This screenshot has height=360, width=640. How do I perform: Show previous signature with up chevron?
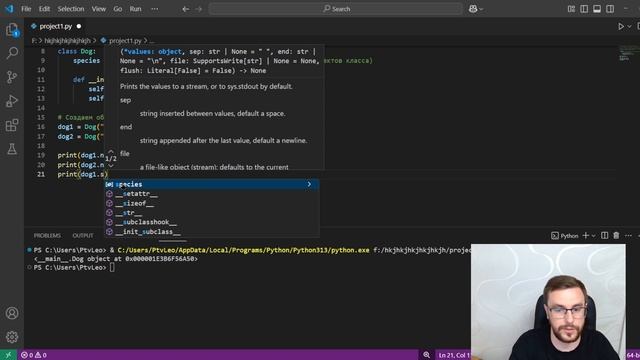tap(111, 151)
